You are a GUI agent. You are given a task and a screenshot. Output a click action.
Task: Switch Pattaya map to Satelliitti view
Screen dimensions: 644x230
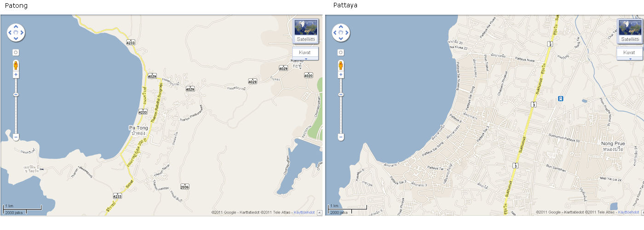point(630,31)
